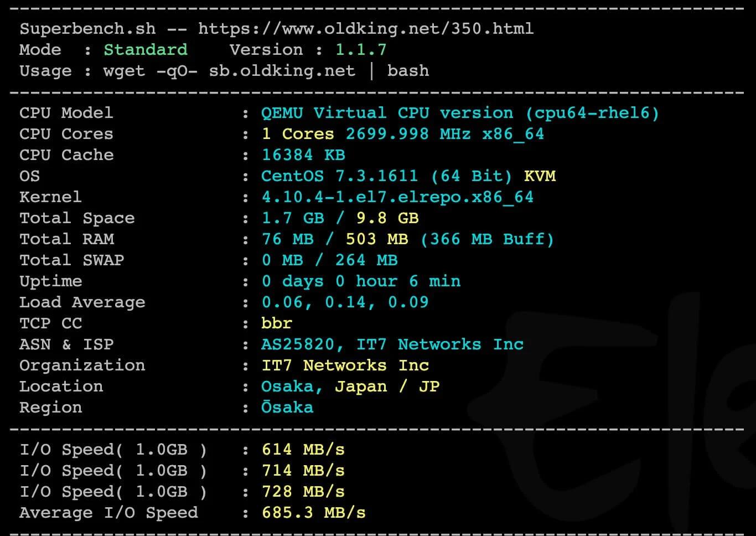Viewport: 756px width, 536px height.
Task: Click the Organization IT7 Networks Inc value
Action: tap(345, 365)
